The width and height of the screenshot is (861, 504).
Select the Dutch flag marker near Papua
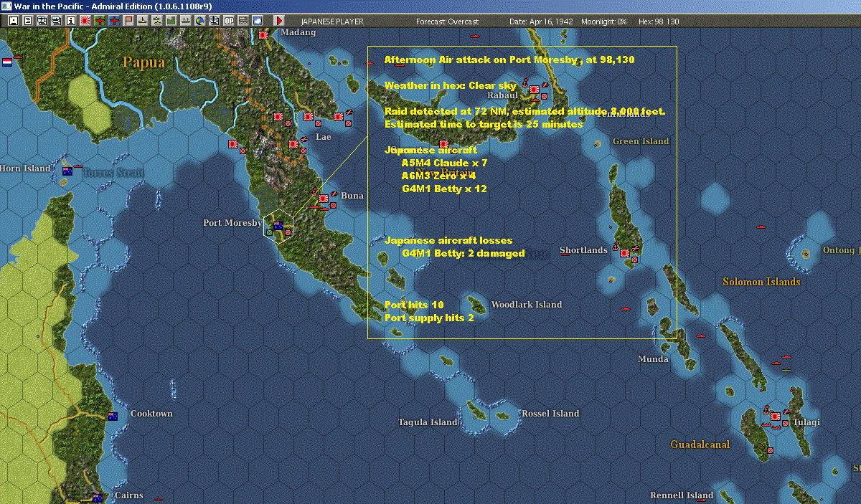click(x=8, y=62)
